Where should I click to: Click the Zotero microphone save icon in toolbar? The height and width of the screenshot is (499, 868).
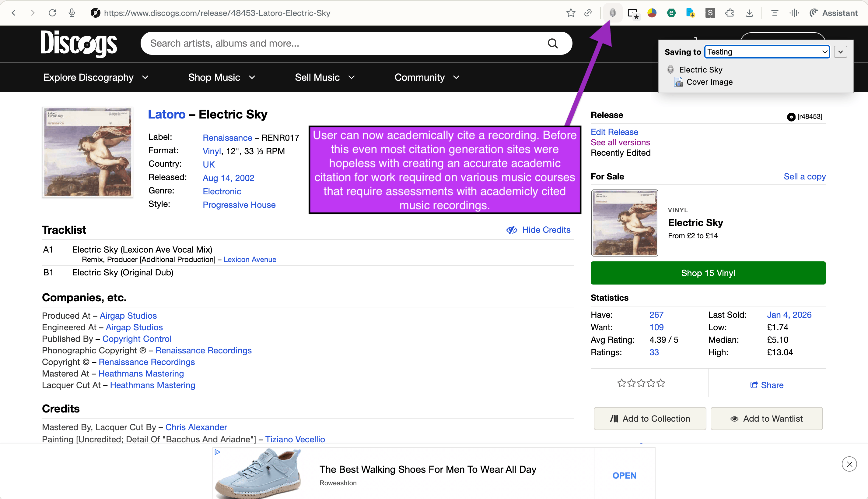[613, 13]
